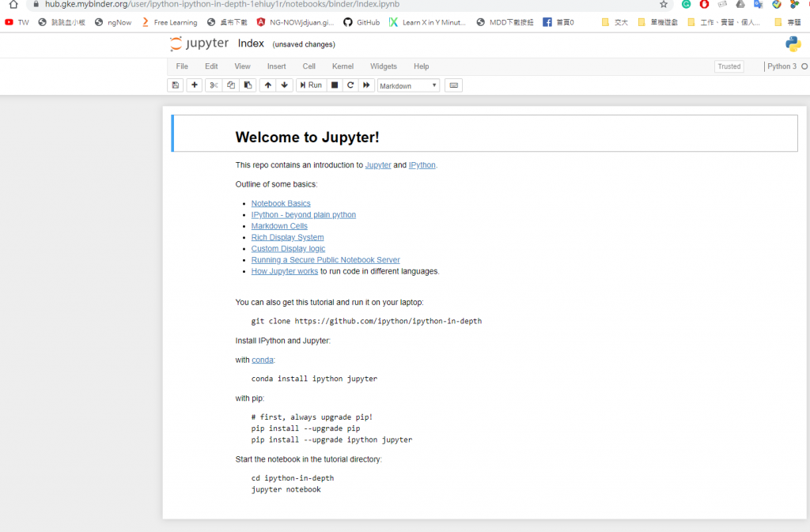Image resolution: width=810 pixels, height=532 pixels.
Task: Open the Widgets menu
Action: (x=384, y=66)
